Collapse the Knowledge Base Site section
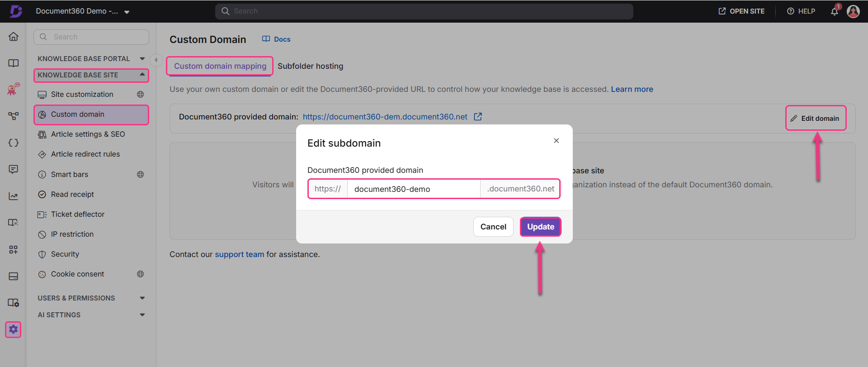Image resolution: width=868 pixels, height=367 pixels. pos(91,75)
